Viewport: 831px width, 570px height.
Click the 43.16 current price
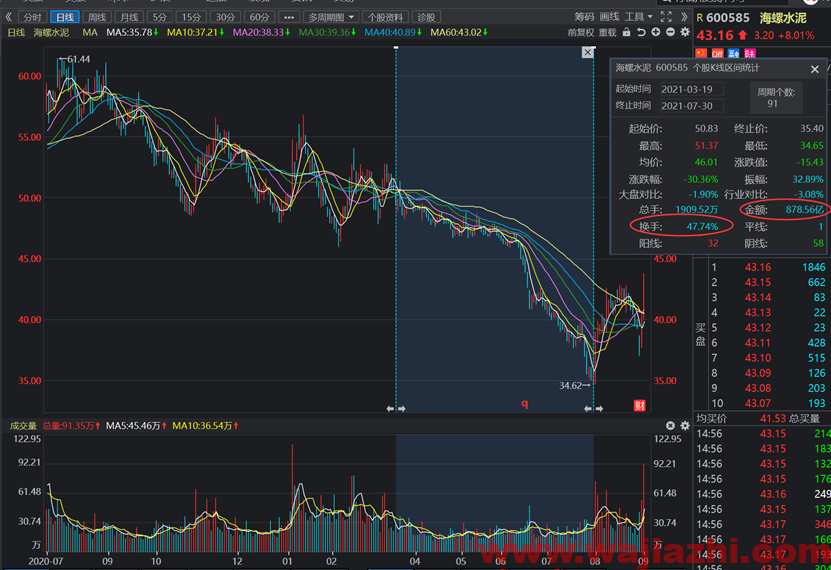click(x=715, y=35)
